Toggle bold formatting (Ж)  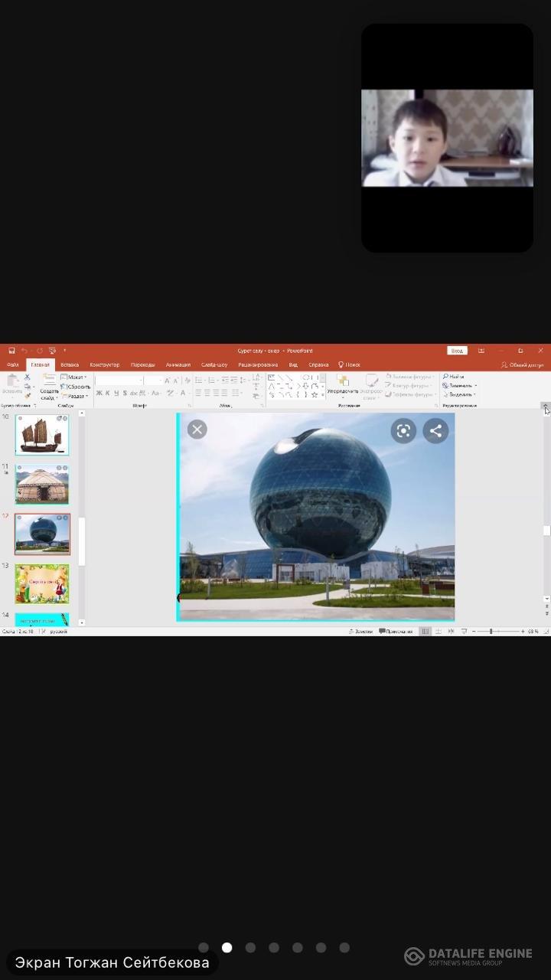99,393
